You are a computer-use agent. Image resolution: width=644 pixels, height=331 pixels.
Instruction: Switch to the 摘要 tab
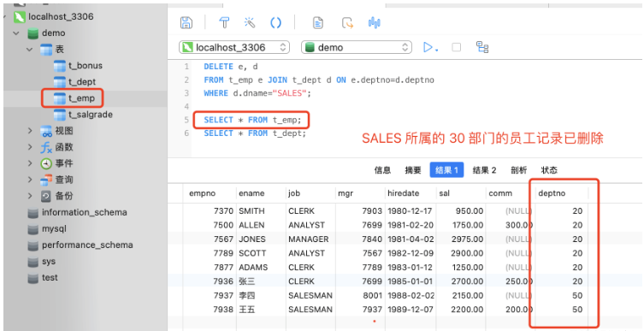click(x=413, y=170)
